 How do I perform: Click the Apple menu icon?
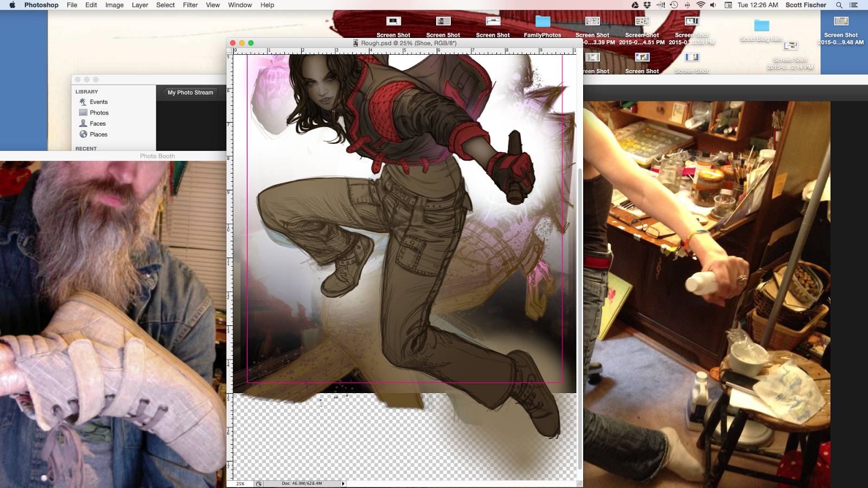[x=12, y=5]
